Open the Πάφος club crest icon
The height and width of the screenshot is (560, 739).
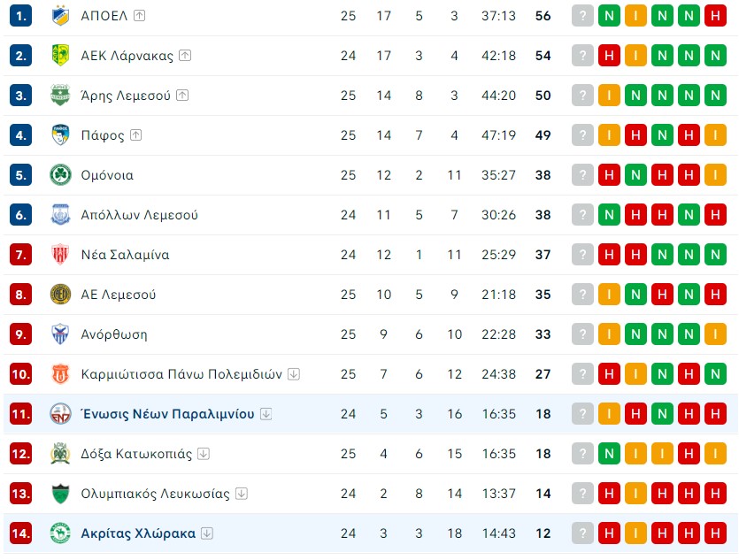60,135
